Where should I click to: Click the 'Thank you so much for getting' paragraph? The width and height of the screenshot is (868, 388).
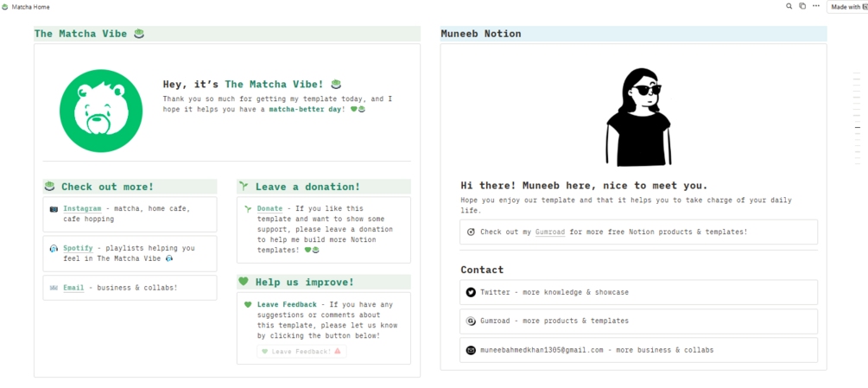(277, 104)
